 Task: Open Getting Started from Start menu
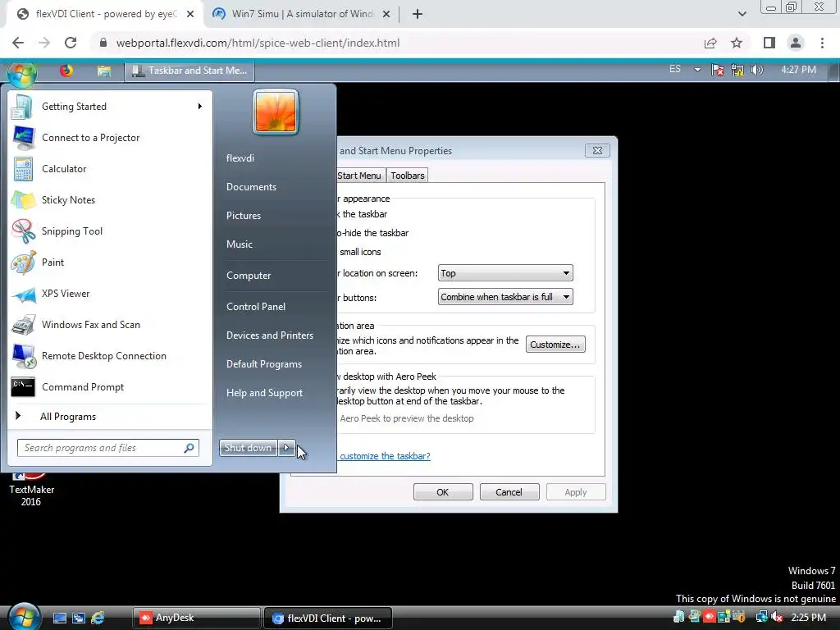[x=110, y=107]
